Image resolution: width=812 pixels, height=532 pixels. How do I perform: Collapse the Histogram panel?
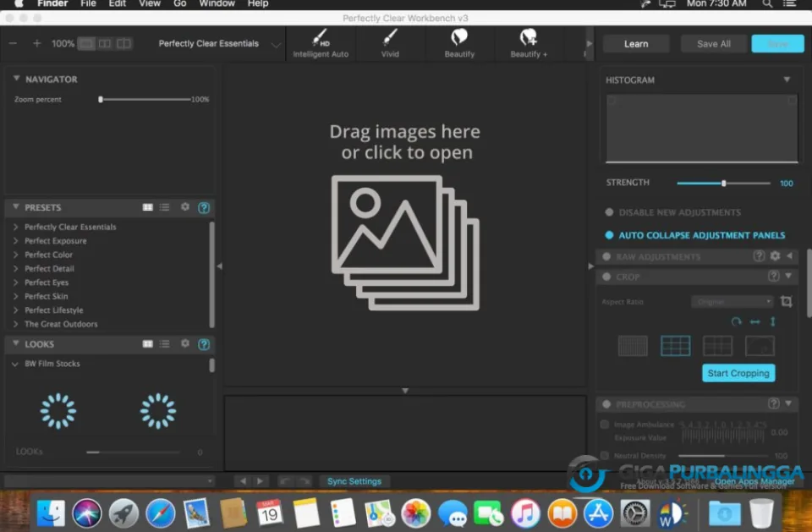click(x=787, y=80)
